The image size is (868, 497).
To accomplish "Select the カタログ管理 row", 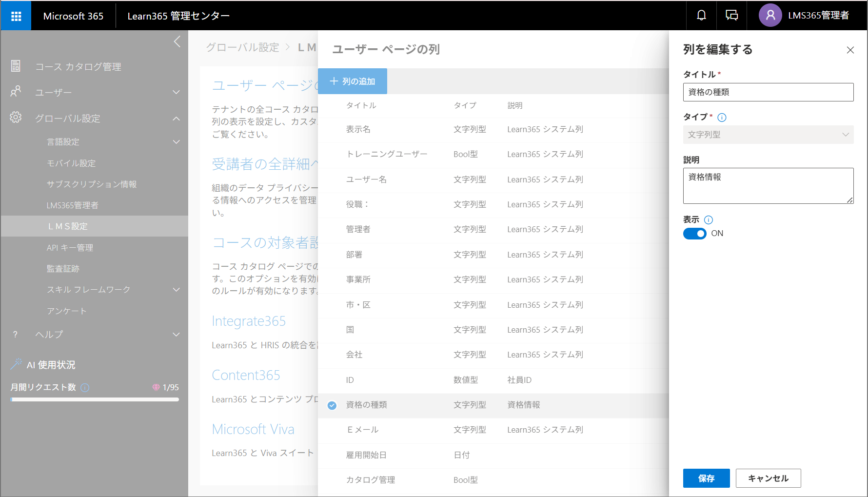I will (493, 480).
